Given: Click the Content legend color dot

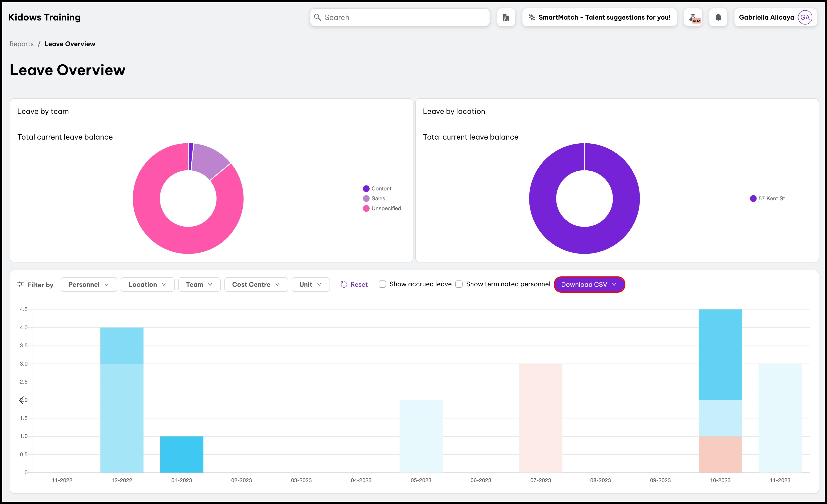Looking at the screenshot, I should (366, 189).
